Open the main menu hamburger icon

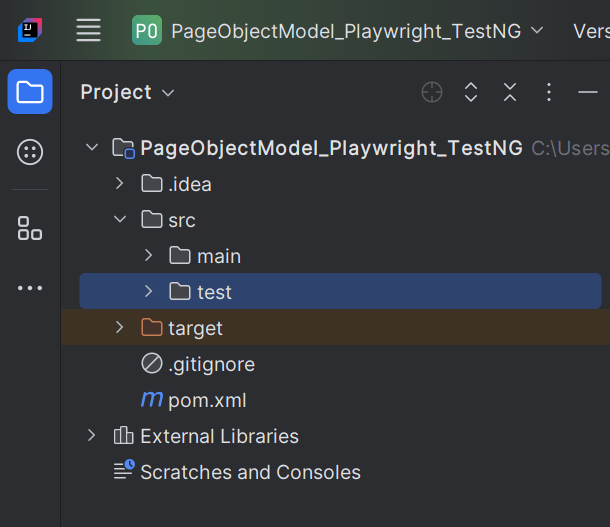(88, 31)
